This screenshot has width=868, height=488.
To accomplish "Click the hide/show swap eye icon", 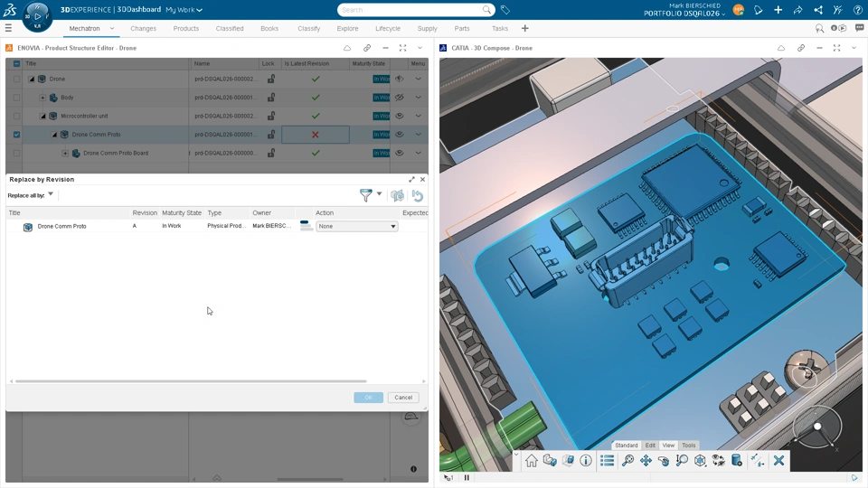I will 719,460.
